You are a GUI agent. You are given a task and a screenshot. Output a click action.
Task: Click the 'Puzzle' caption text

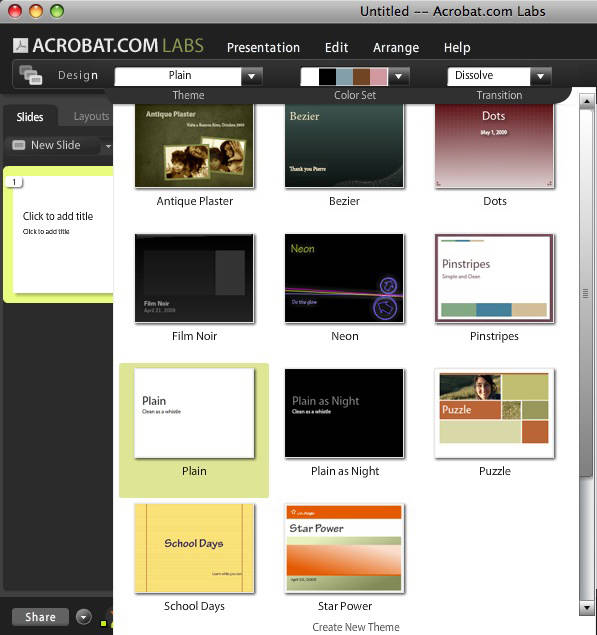tap(495, 471)
